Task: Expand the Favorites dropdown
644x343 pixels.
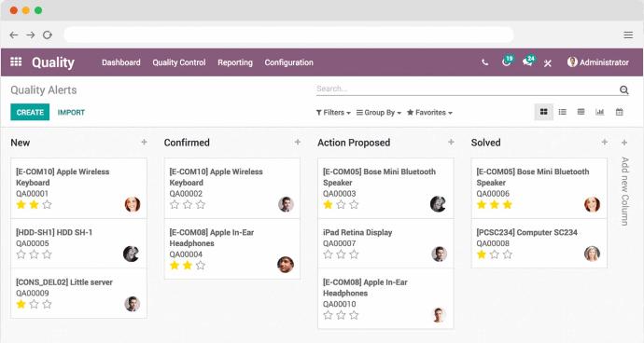Action: click(x=429, y=113)
